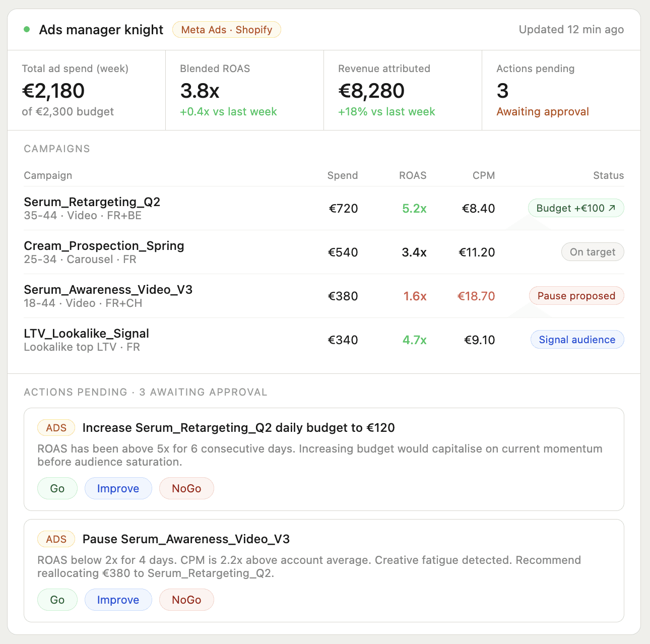Viewport: 650px width, 644px height.
Task: Select the ADS badge on the pause action
Action: [55, 539]
